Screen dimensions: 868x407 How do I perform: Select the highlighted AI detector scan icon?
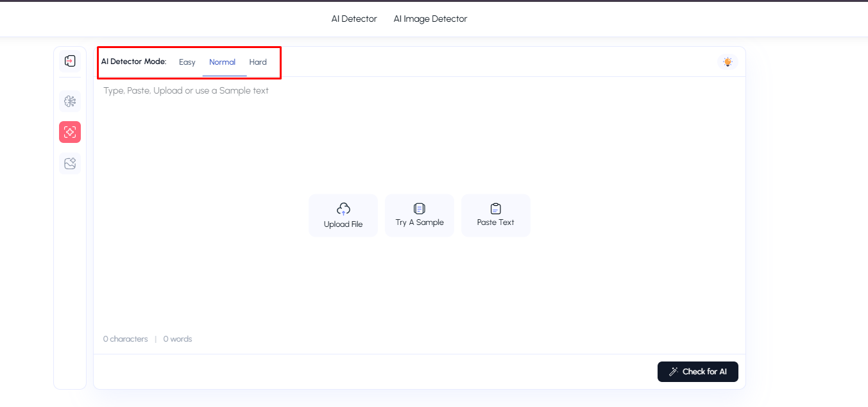pos(70,132)
